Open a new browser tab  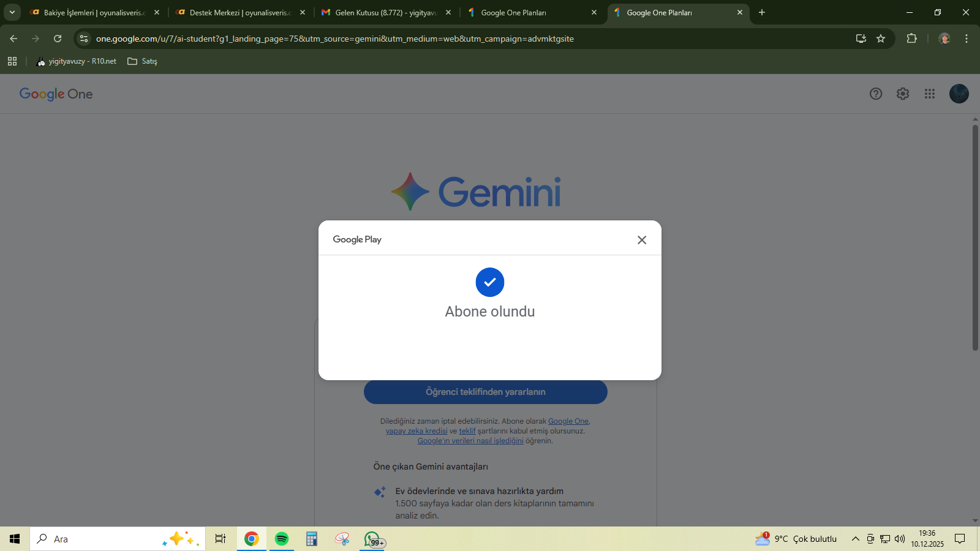coord(762,12)
